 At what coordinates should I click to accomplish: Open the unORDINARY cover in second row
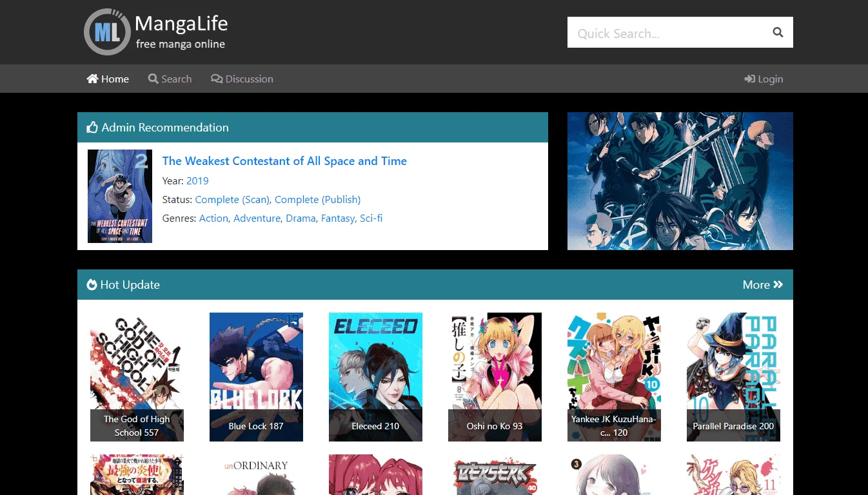pos(256,474)
